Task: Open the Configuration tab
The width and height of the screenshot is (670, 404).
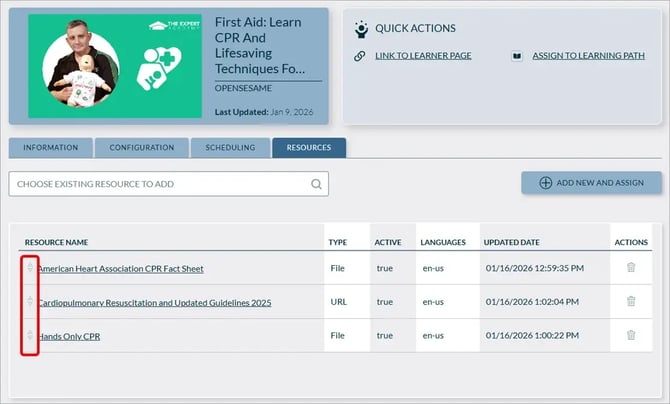Action: point(142,148)
